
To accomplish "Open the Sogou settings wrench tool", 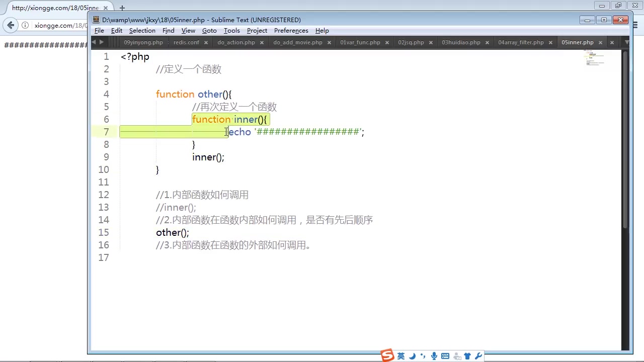I will 477,355.
